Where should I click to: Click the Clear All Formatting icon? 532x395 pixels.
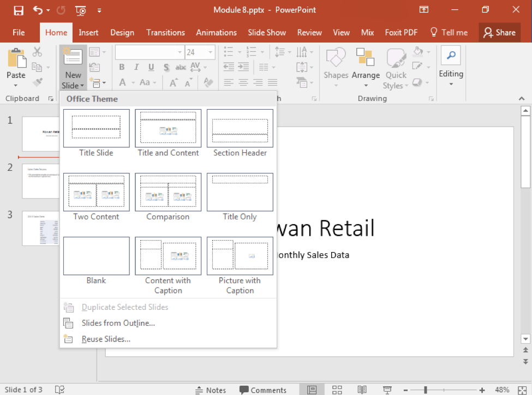click(208, 82)
